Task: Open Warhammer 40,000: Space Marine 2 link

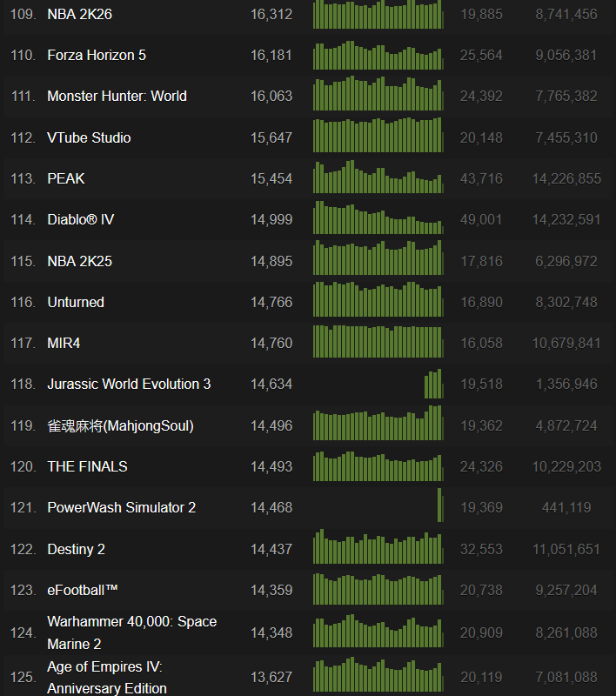Action: 131,632
